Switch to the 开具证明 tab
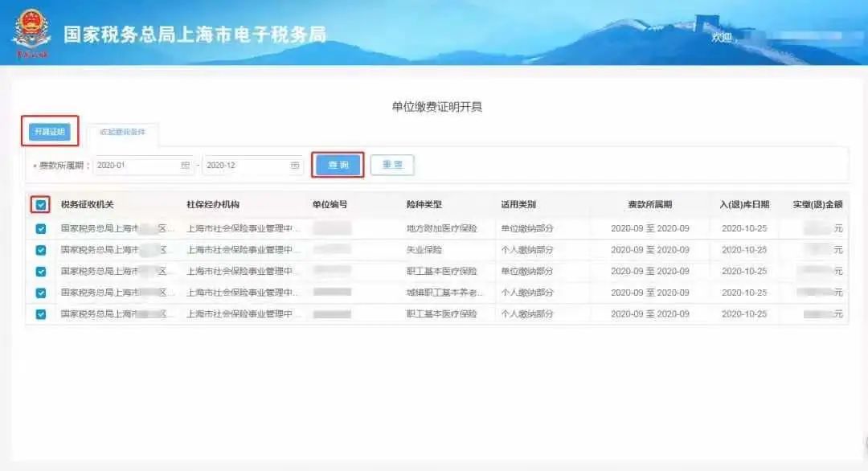The width and height of the screenshot is (868, 471). (49, 131)
